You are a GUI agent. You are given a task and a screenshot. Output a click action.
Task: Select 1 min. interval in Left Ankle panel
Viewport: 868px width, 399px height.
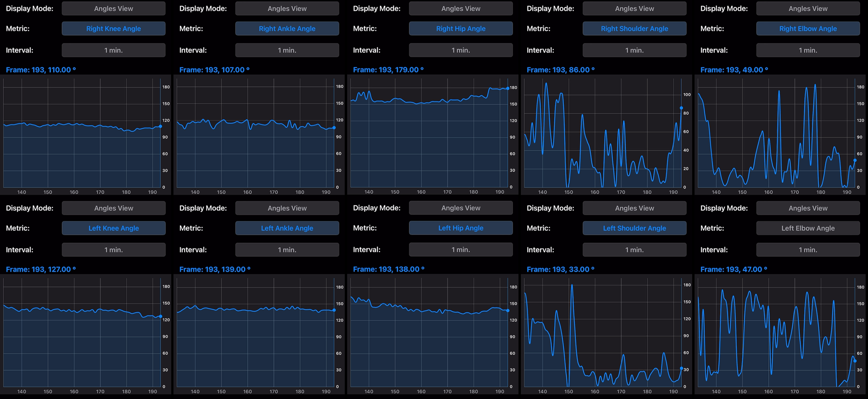[287, 250]
